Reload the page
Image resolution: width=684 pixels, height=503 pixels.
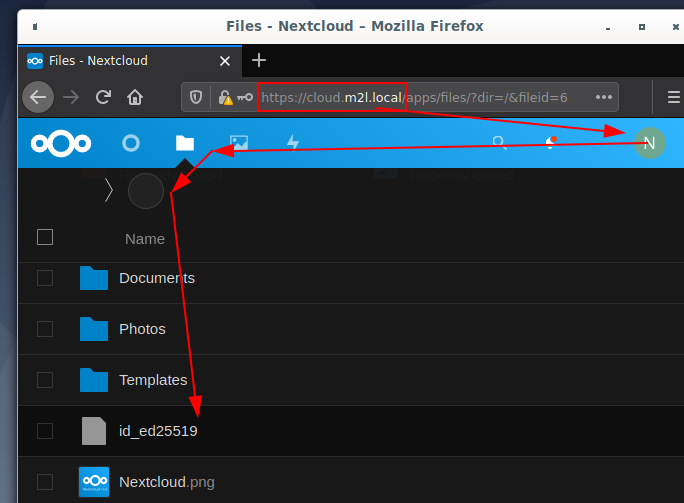103,97
